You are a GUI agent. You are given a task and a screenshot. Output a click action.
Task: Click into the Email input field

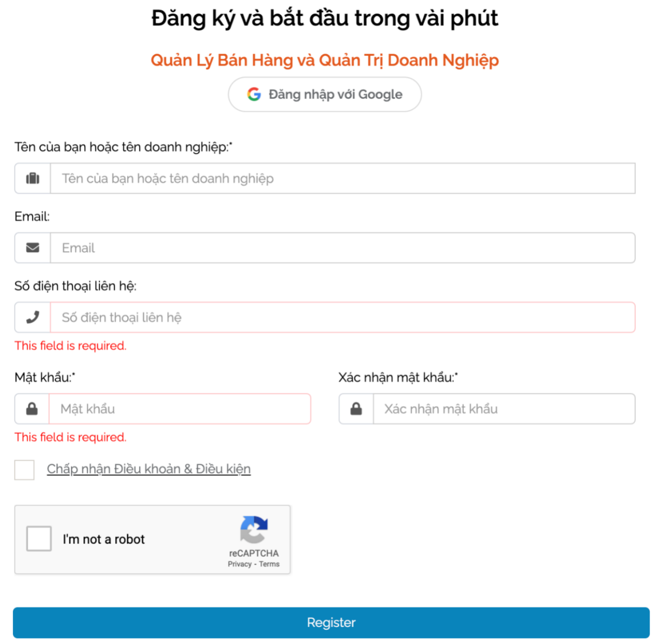[342, 248]
